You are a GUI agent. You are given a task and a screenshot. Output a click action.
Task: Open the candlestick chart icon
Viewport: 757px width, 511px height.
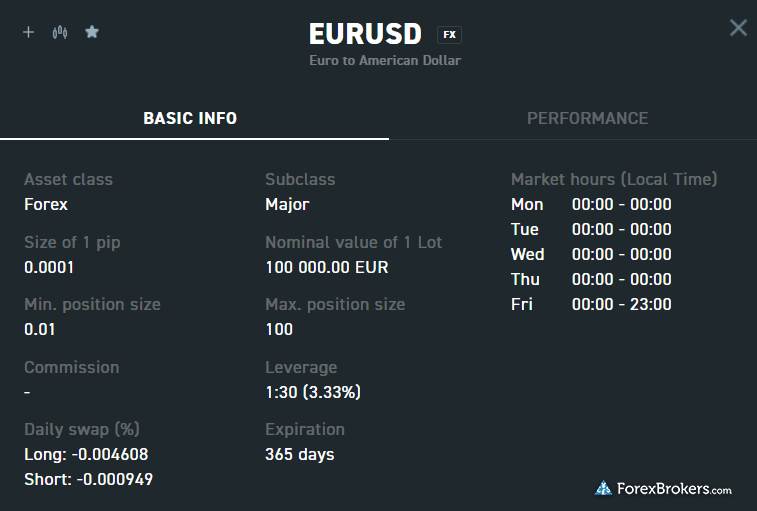point(60,32)
